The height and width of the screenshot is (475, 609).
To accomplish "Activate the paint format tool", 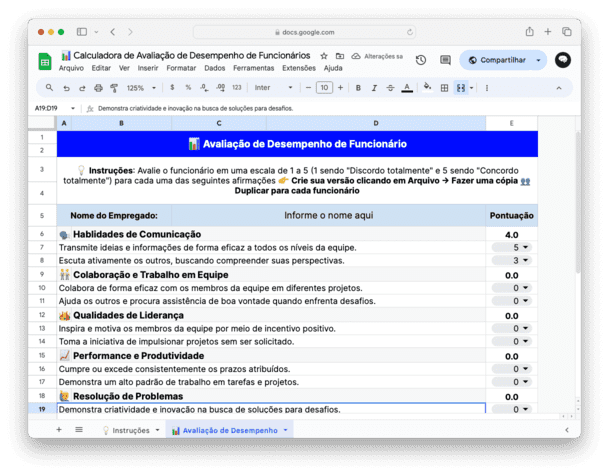I will coord(114,88).
